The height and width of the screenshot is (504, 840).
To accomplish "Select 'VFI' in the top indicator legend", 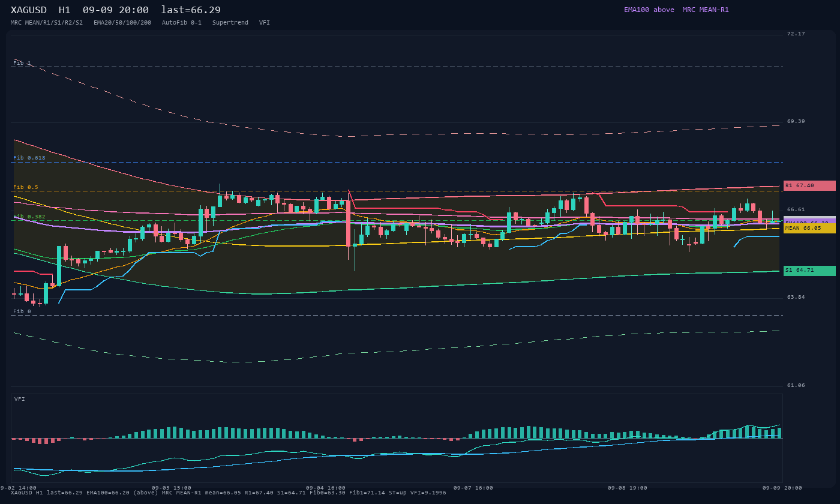I will point(265,23).
